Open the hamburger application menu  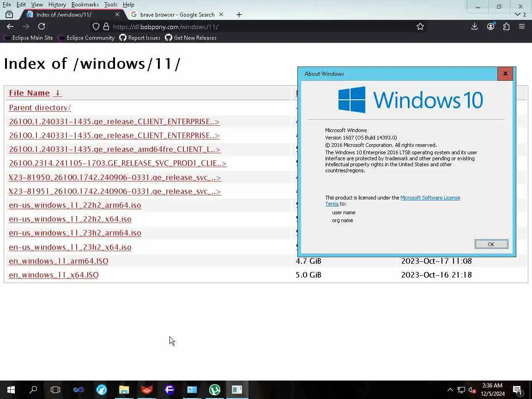pos(522,26)
